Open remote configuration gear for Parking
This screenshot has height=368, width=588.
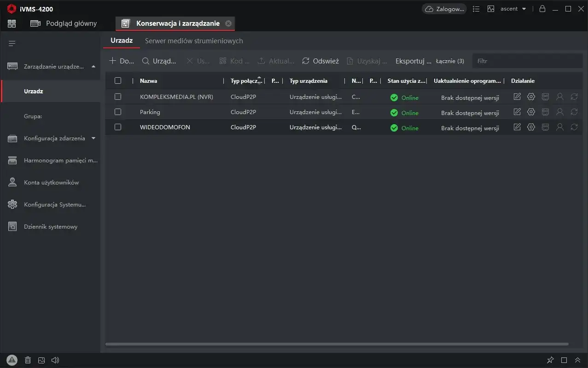tap(531, 112)
